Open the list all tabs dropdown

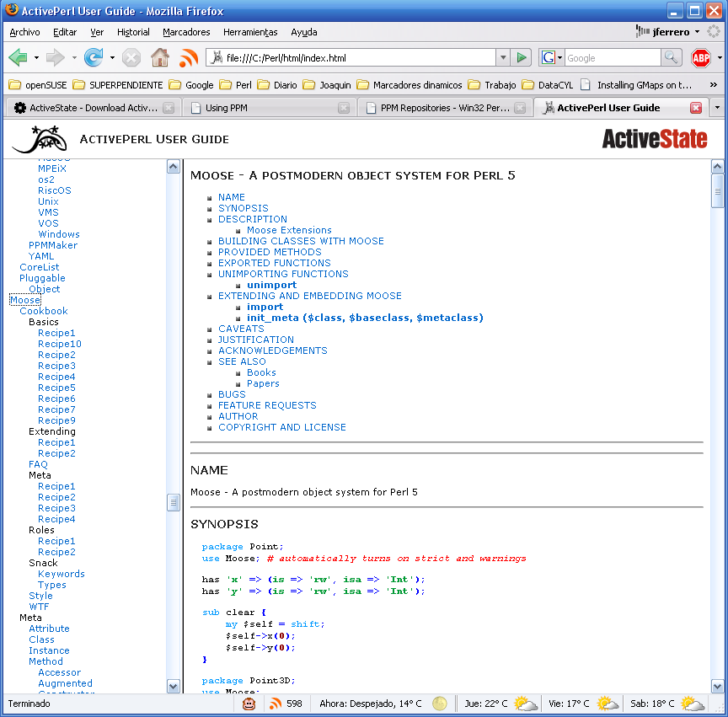click(x=717, y=107)
